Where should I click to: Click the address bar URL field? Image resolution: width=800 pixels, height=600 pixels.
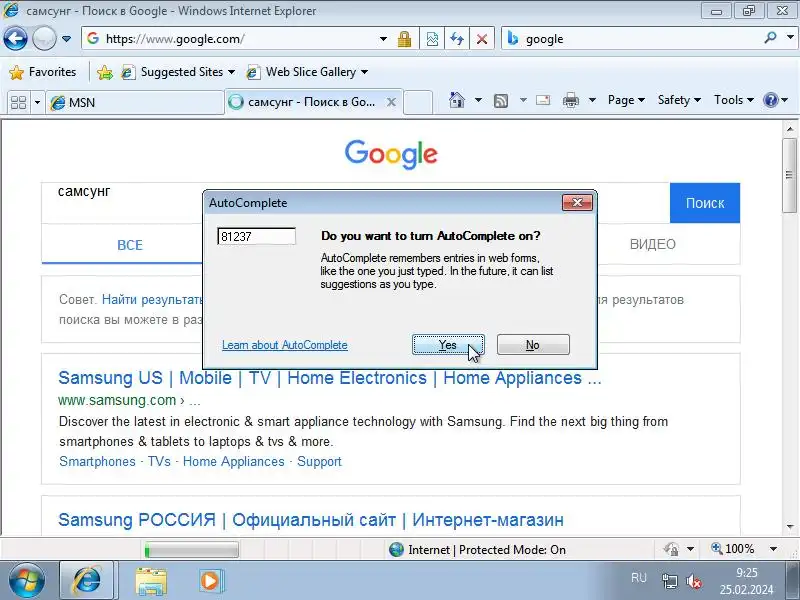[230, 39]
